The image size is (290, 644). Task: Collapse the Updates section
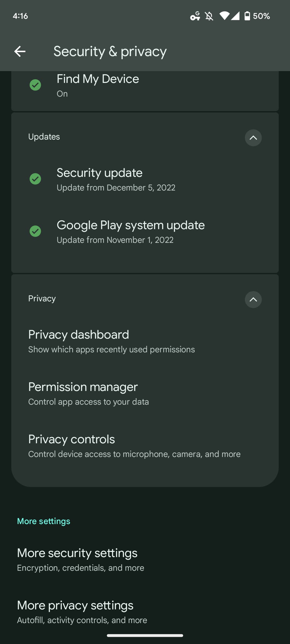click(x=253, y=138)
